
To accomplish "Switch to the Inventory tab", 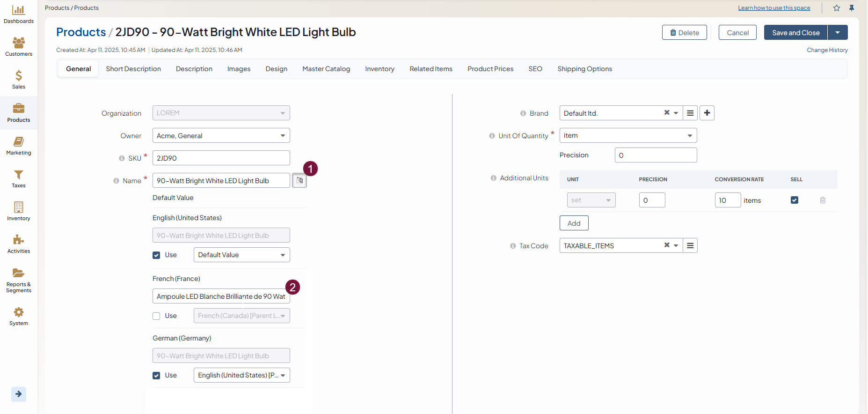I will coord(379,69).
